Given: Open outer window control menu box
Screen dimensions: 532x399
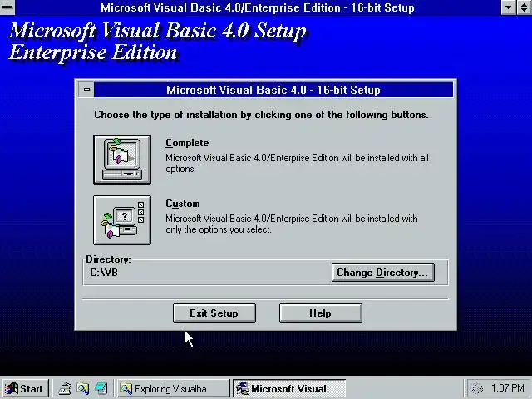Looking at the screenshot, I should tap(7, 7).
